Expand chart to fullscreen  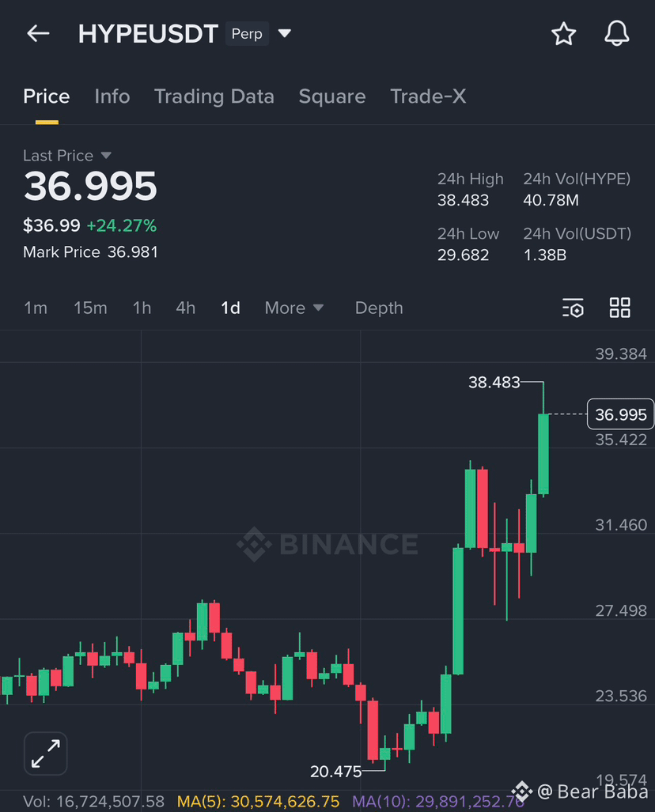[x=46, y=753]
